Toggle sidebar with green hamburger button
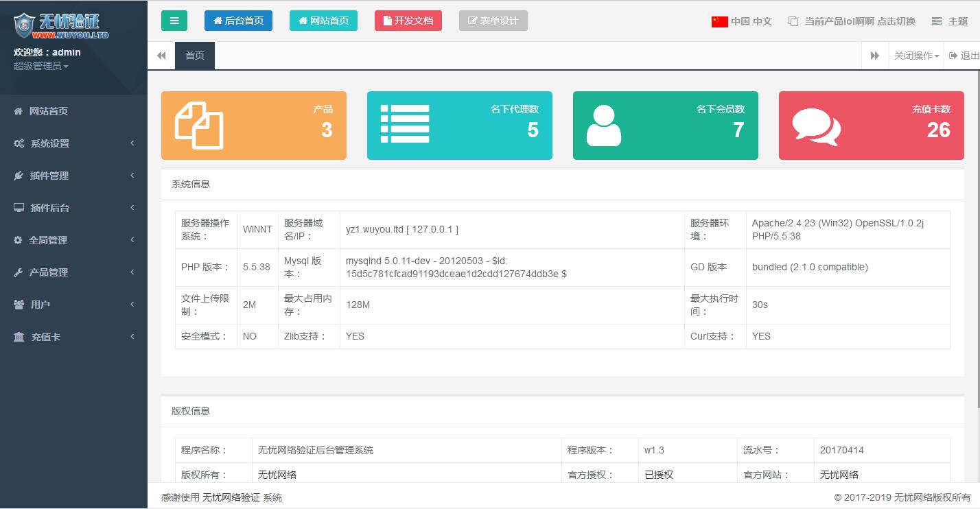Viewport: 980px width, 509px height. click(x=174, y=21)
